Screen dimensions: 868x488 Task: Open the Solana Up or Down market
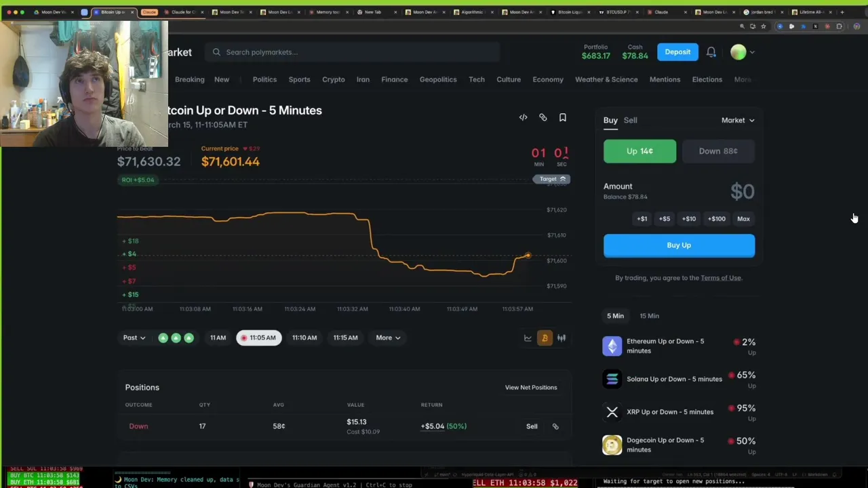coord(678,379)
